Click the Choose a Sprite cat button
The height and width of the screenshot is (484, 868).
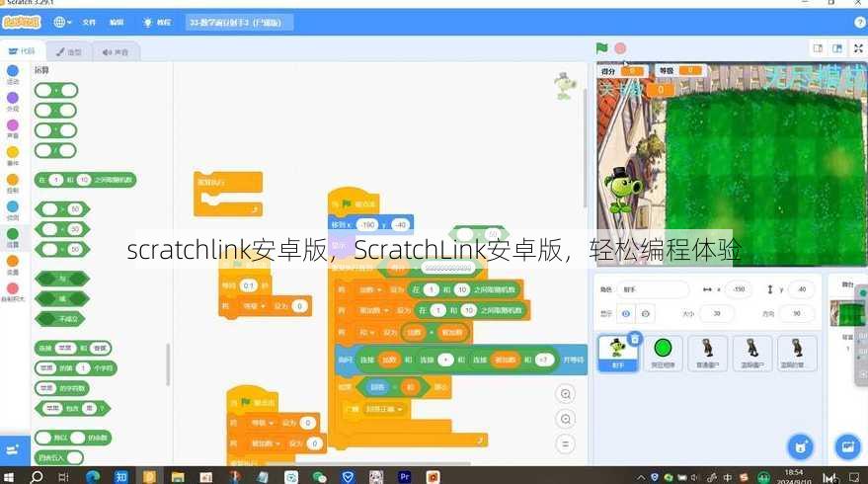click(801, 446)
